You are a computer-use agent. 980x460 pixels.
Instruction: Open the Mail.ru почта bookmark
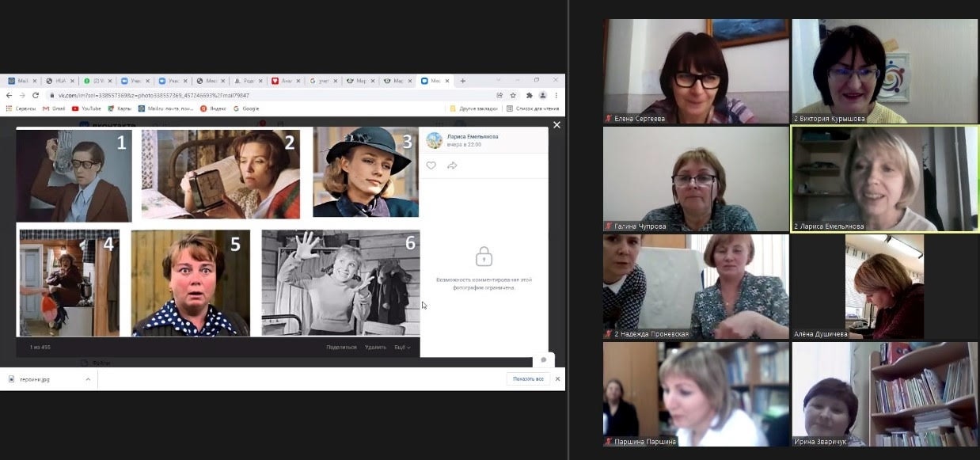pos(165,108)
